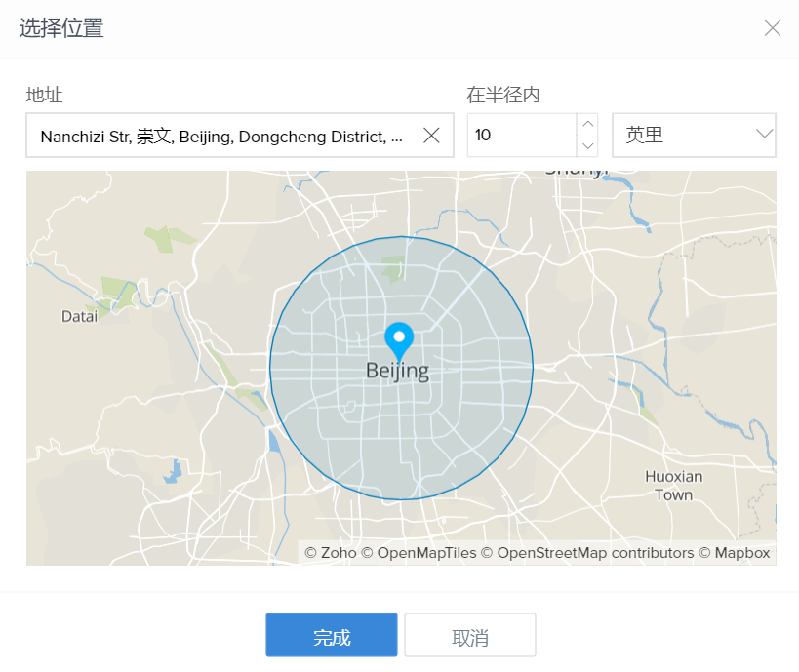
Task: Open the 英里 unit dropdown
Action: 694,135
